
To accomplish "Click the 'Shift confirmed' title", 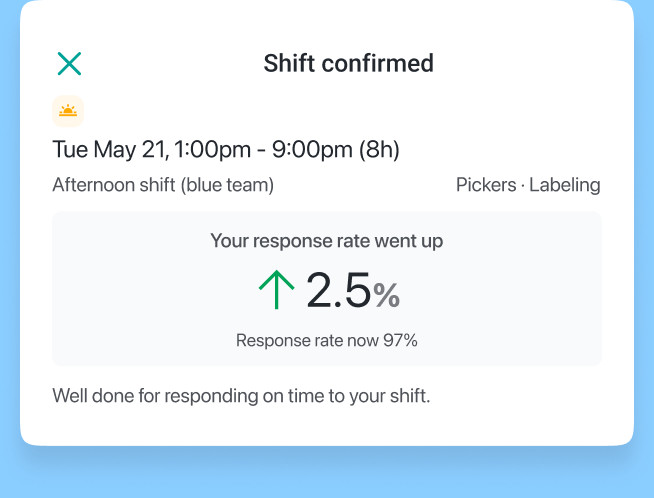I will click(x=348, y=64).
